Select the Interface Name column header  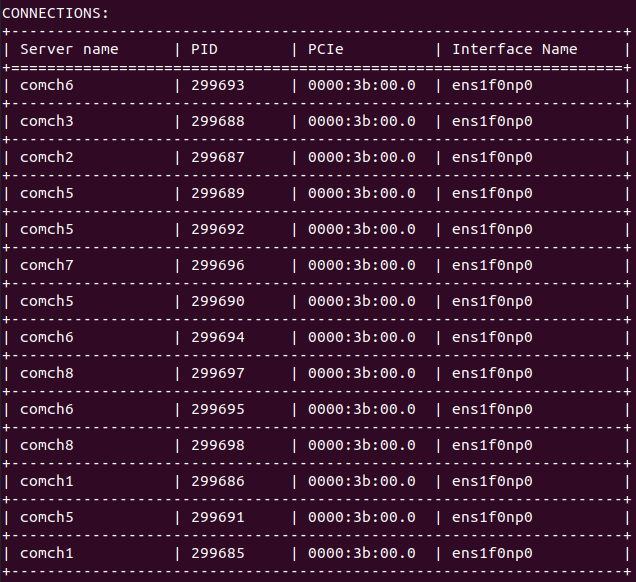click(514, 49)
